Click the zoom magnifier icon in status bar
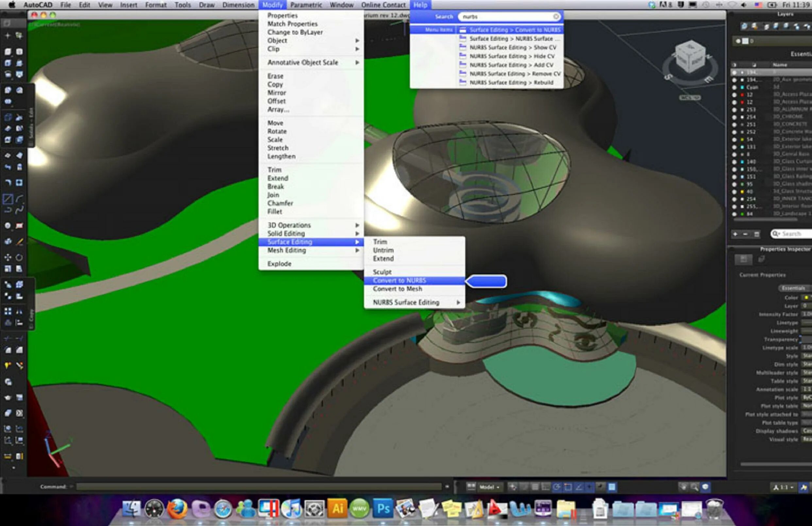 (x=694, y=487)
